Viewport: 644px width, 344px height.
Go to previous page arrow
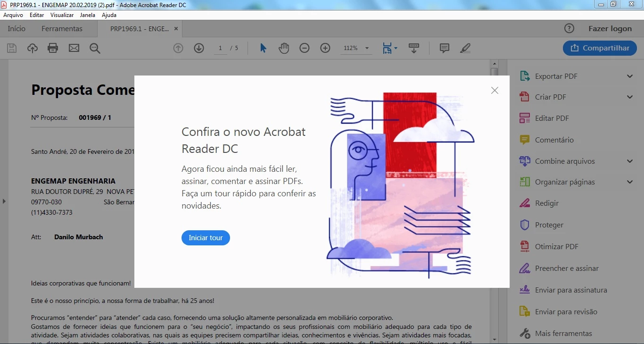pyautogui.click(x=178, y=48)
